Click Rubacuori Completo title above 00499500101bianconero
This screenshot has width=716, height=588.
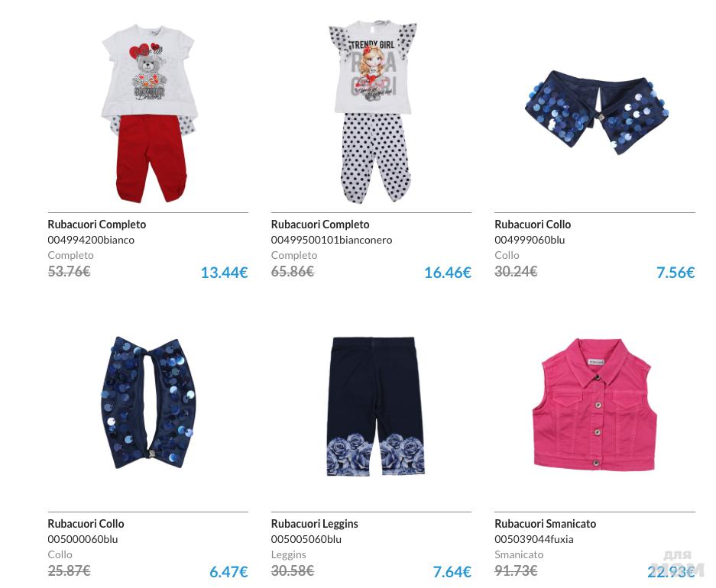[320, 225]
